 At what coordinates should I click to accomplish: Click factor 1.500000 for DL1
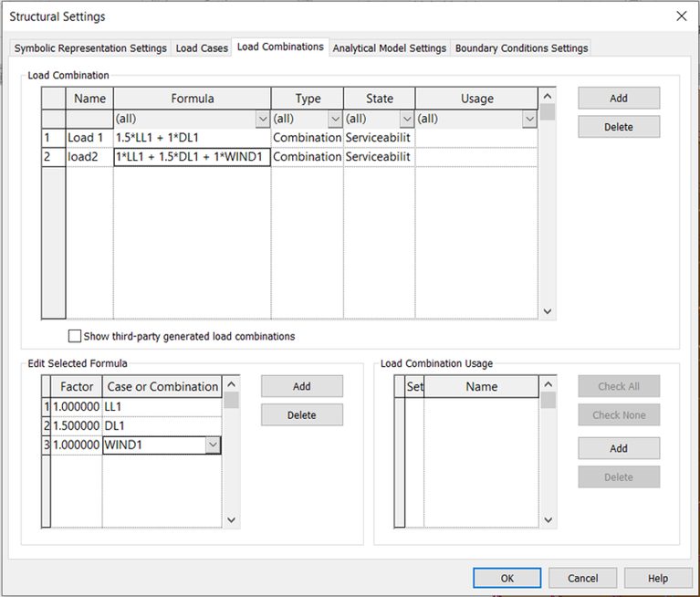77,426
